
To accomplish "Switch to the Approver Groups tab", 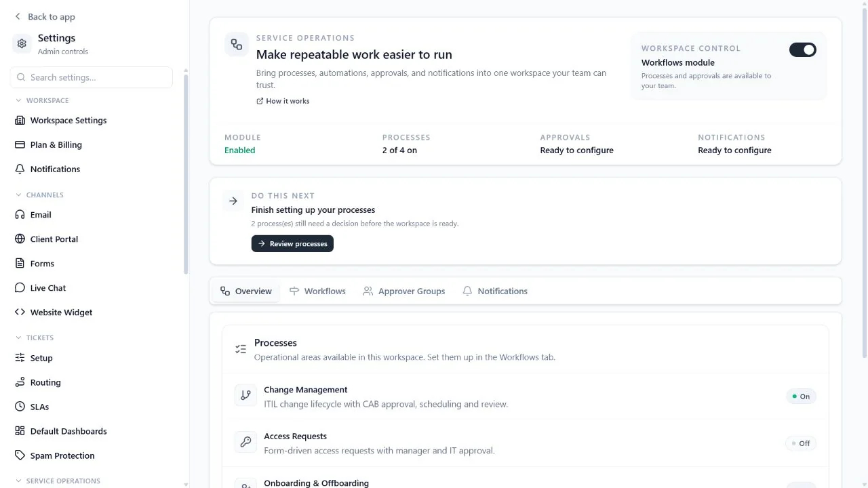I will [x=404, y=291].
